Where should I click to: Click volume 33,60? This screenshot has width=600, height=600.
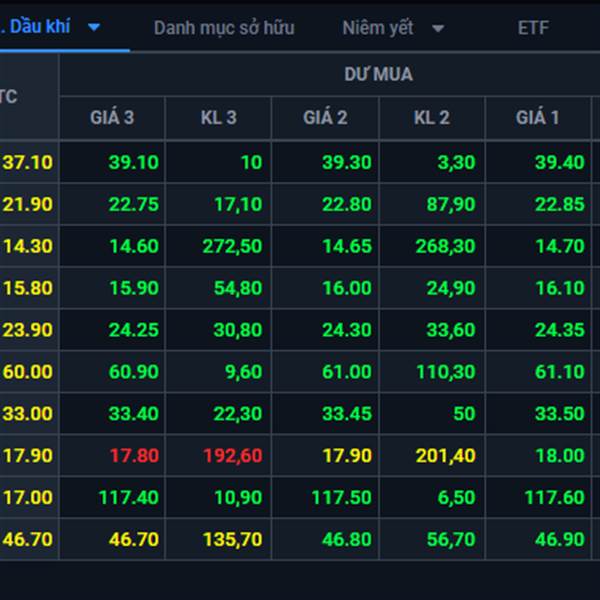(451, 330)
